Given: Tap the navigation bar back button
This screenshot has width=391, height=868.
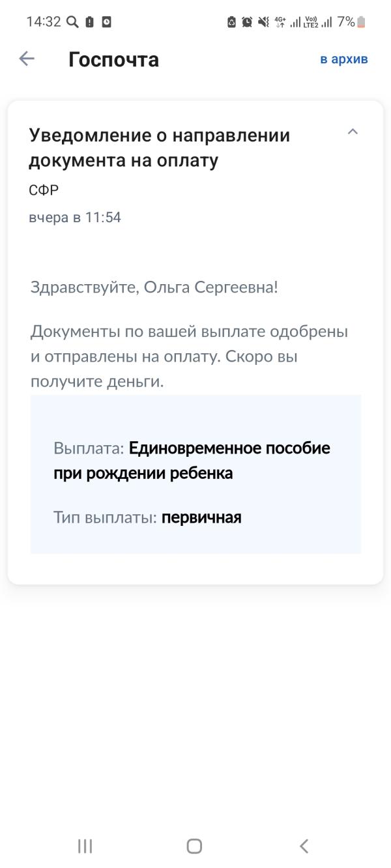Looking at the screenshot, I should click(304, 846).
